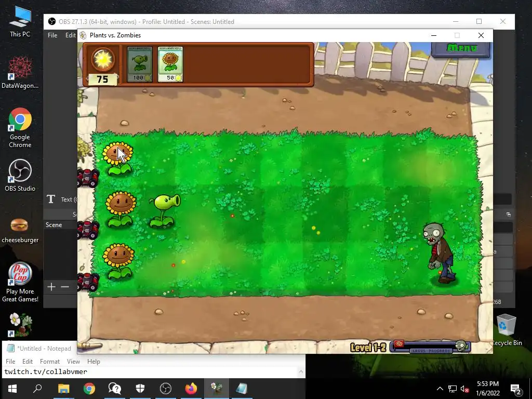The image size is (532, 399).
Task: Open Notepad Help menu
Action: pyautogui.click(x=94, y=362)
